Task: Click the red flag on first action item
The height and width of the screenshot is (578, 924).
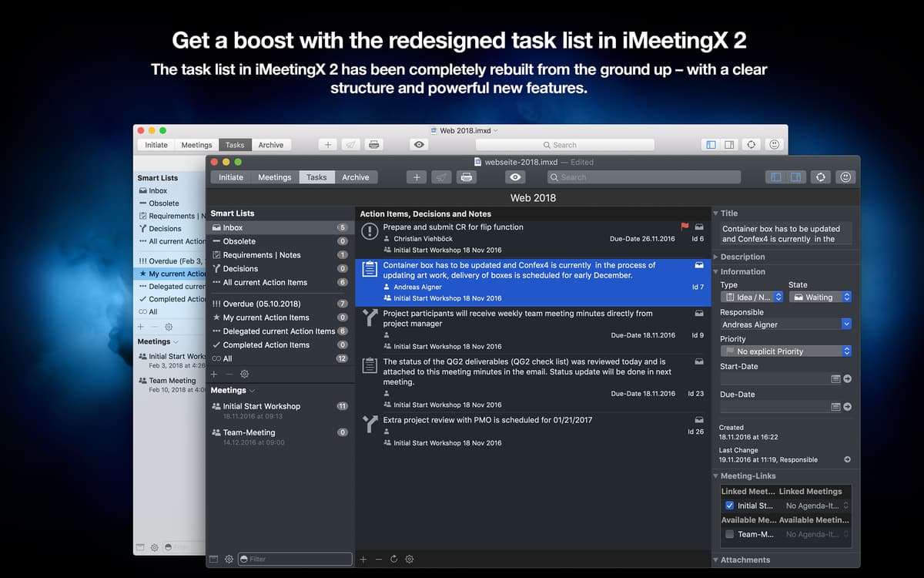Action: click(x=685, y=227)
